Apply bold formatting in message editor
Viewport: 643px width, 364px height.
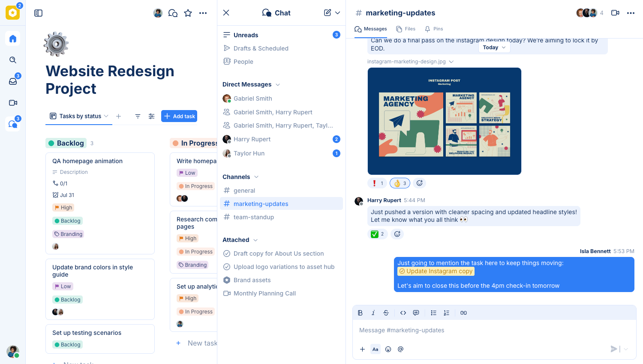pyautogui.click(x=360, y=313)
